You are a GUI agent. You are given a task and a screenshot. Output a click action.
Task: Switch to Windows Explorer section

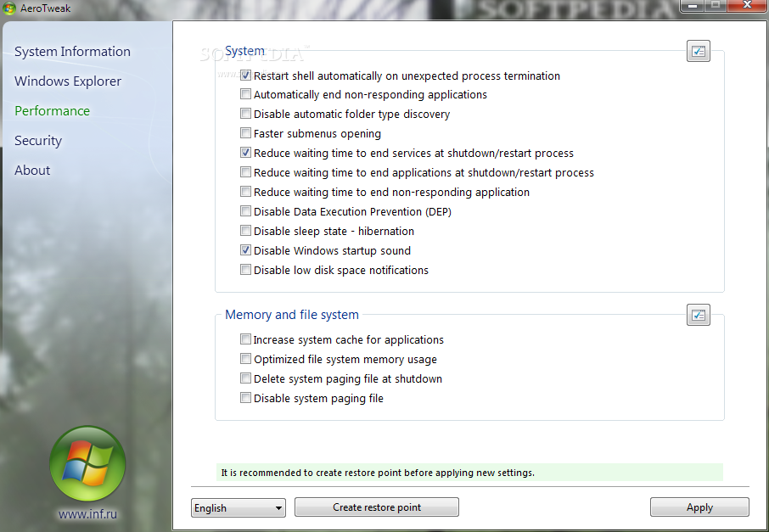pyautogui.click(x=68, y=81)
